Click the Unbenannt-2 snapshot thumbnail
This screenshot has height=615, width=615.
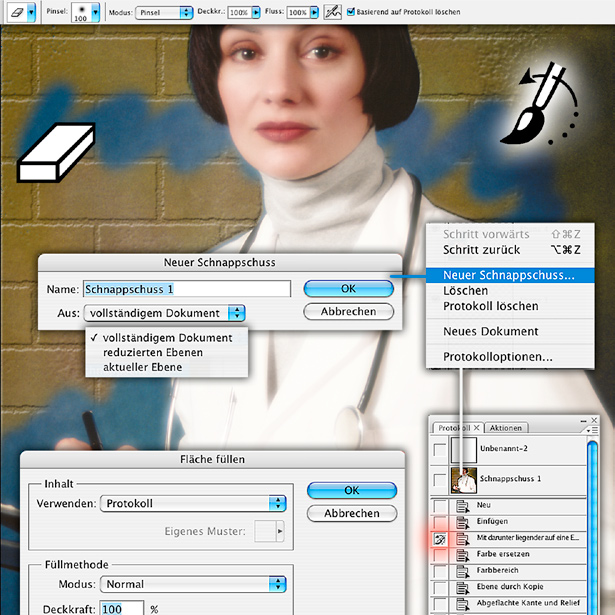tap(464, 449)
